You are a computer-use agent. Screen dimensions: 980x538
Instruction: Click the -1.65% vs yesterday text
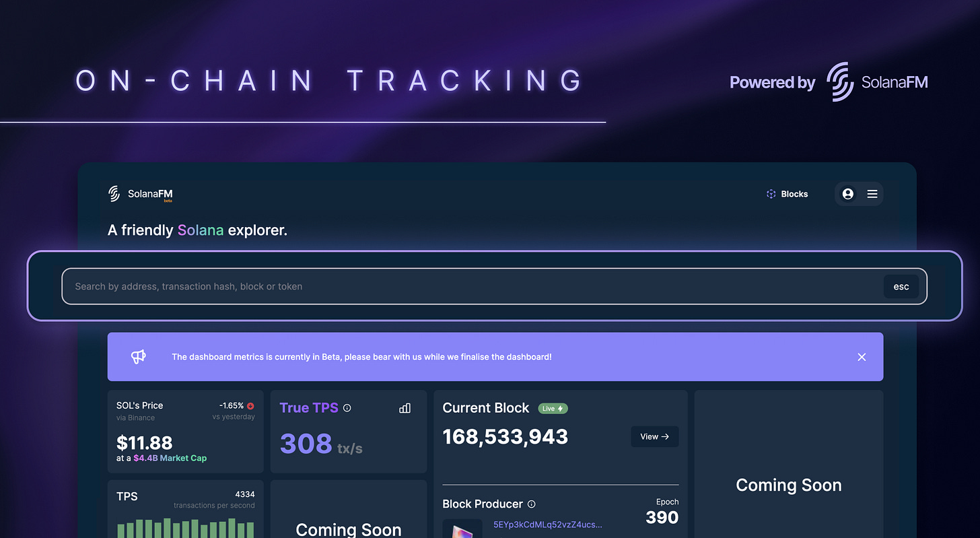(x=234, y=411)
